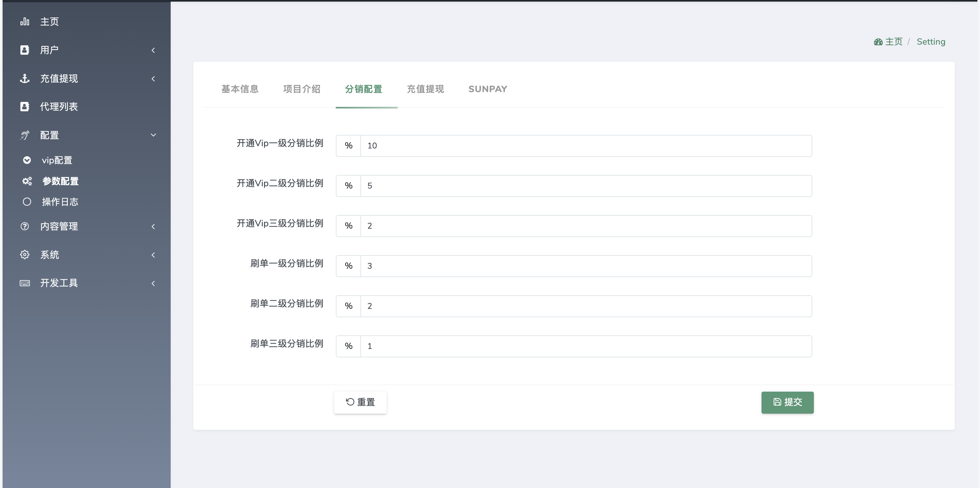Switch to the 项目介绍 tab
980x488 pixels.
click(302, 89)
